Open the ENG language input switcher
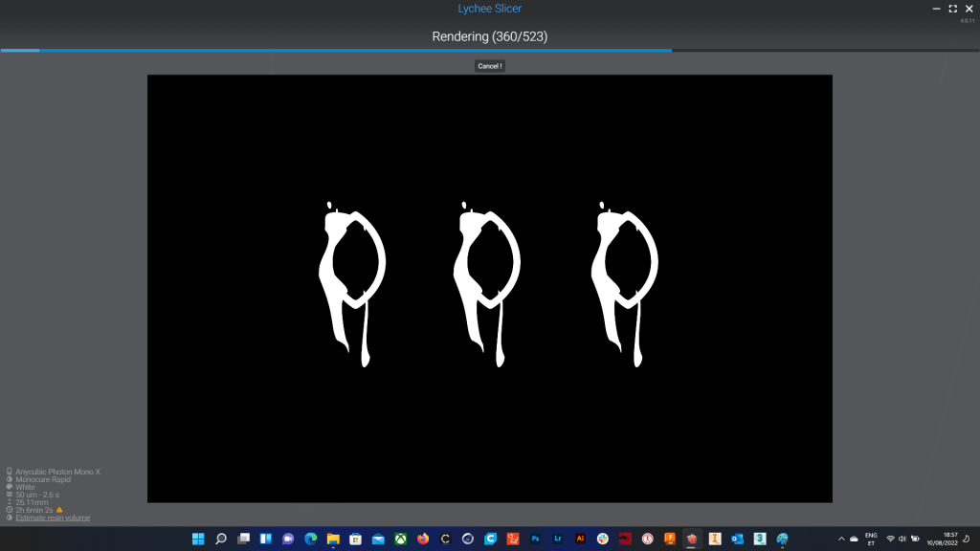The image size is (980, 551). (x=871, y=539)
